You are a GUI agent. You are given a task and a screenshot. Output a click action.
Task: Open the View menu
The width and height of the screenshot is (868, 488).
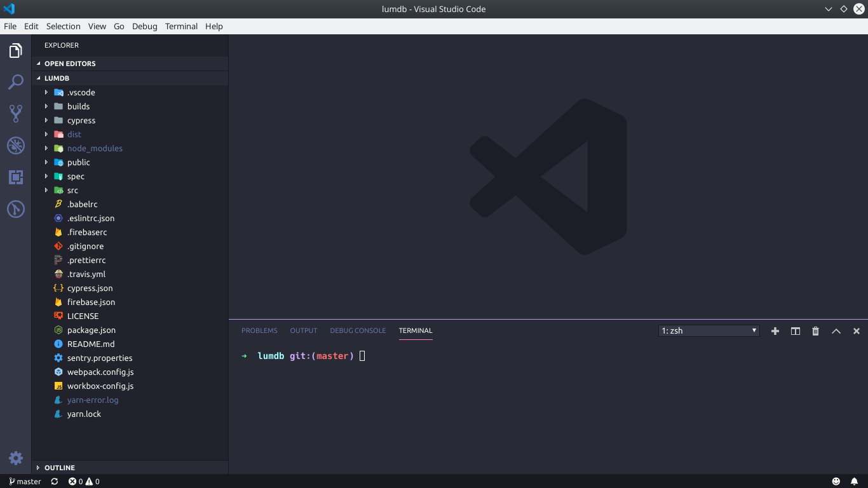97,27
